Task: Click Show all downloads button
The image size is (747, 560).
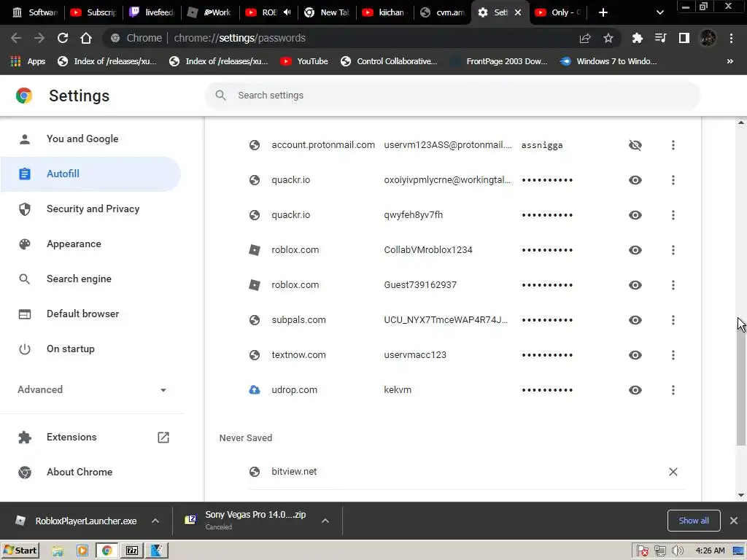Action: tap(694, 521)
